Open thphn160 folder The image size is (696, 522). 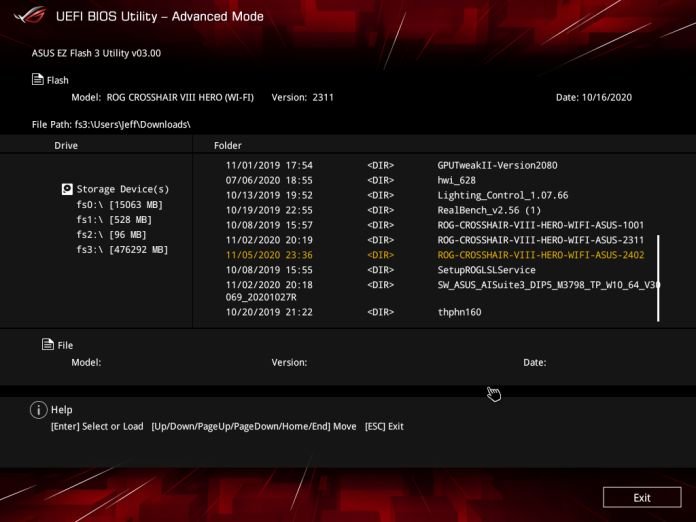[x=459, y=312]
